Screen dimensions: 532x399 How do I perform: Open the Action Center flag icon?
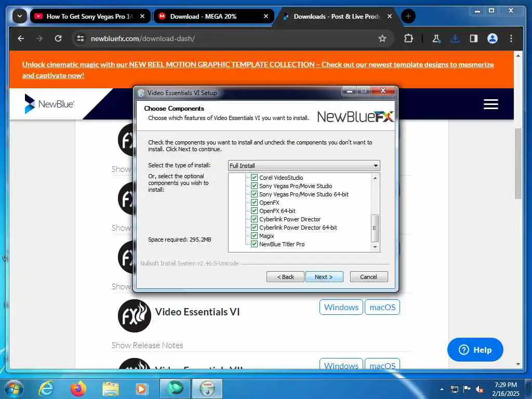coord(467,389)
